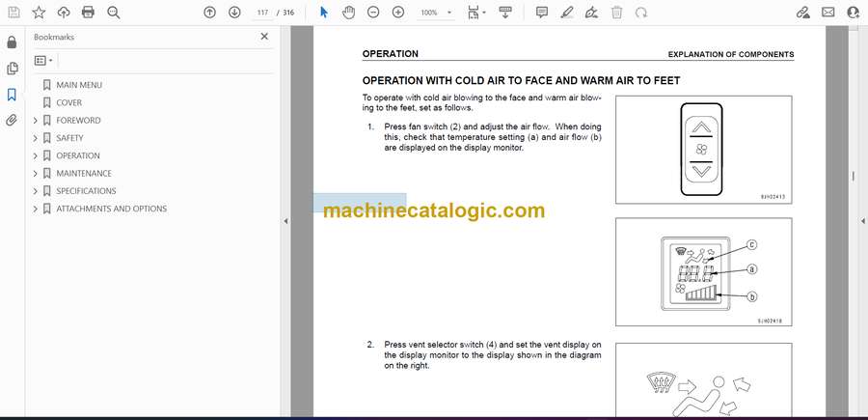The width and height of the screenshot is (868, 420).
Task: Close the Bookmarks panel
Action: pyautogui.click(x=264, y=37)
